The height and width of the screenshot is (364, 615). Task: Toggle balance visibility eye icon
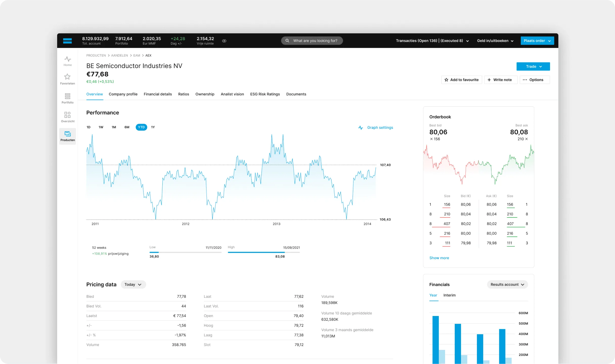pyautogui.click(x=224, y=41)
